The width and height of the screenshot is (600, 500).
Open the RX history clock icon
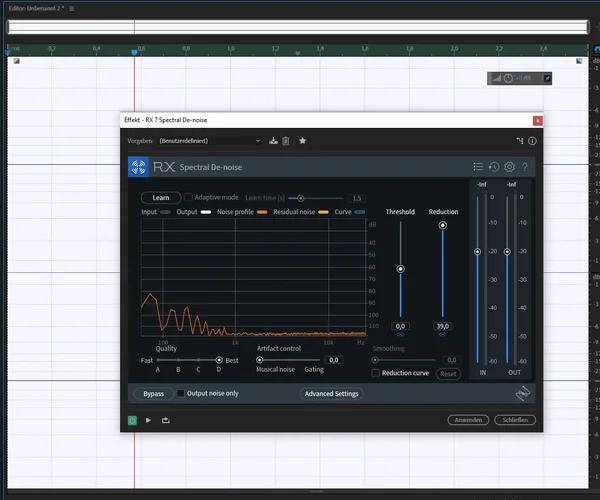(494, 167)
